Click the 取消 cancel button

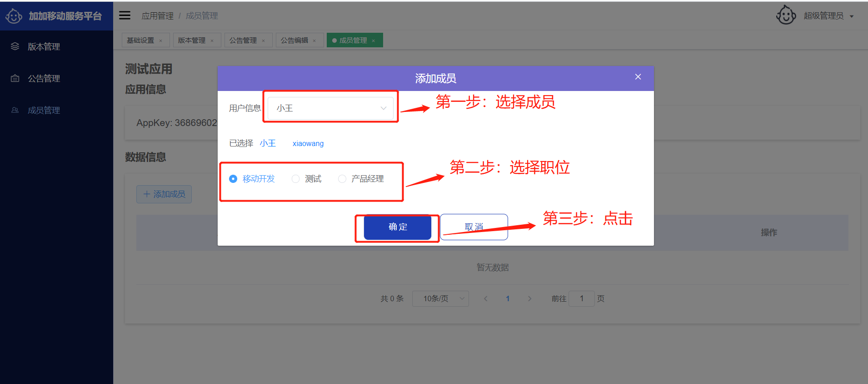click(x=474, y=227)
